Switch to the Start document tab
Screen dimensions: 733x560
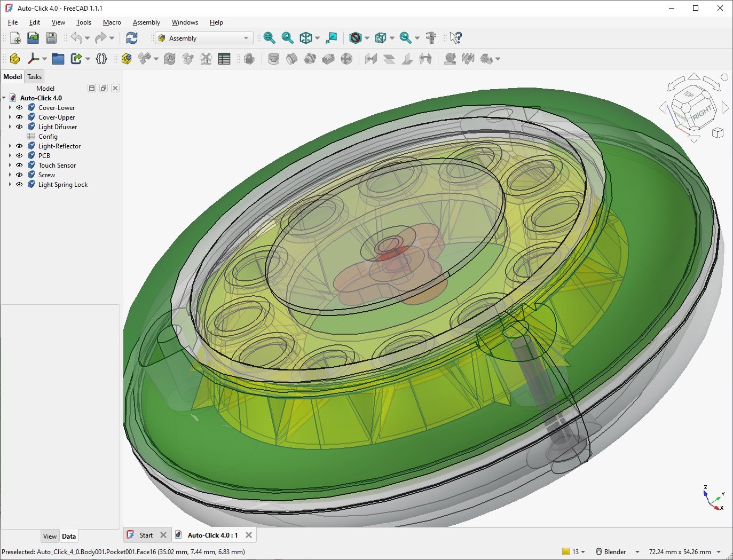tap(146, 535)
